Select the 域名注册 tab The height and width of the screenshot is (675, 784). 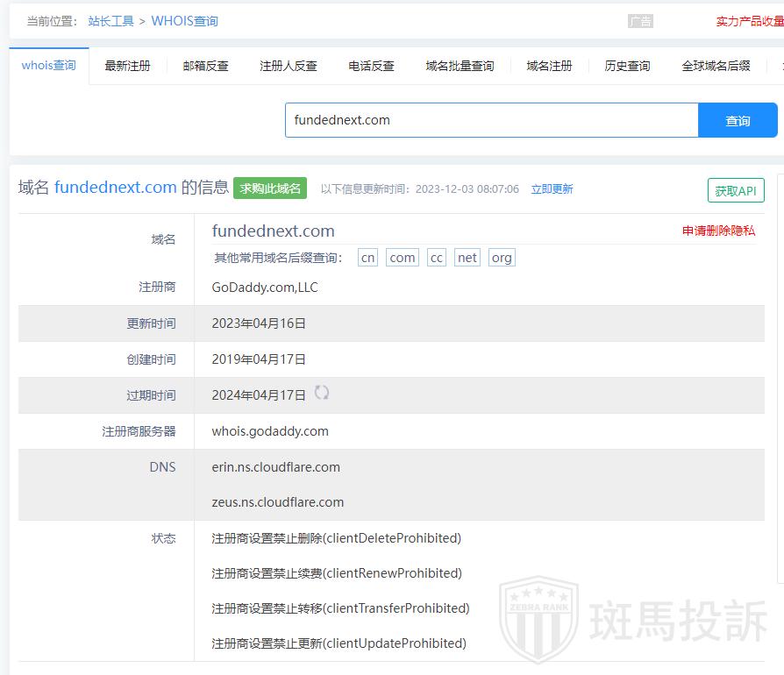coord(549,66)
